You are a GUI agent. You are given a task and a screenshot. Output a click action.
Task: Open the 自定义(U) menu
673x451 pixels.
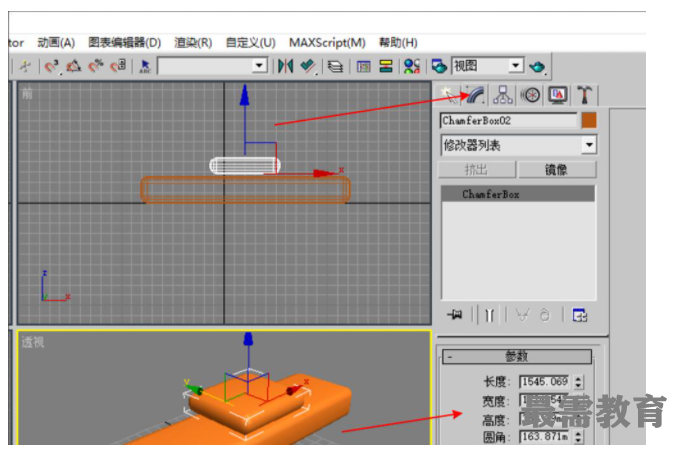[x=251, y=42]
